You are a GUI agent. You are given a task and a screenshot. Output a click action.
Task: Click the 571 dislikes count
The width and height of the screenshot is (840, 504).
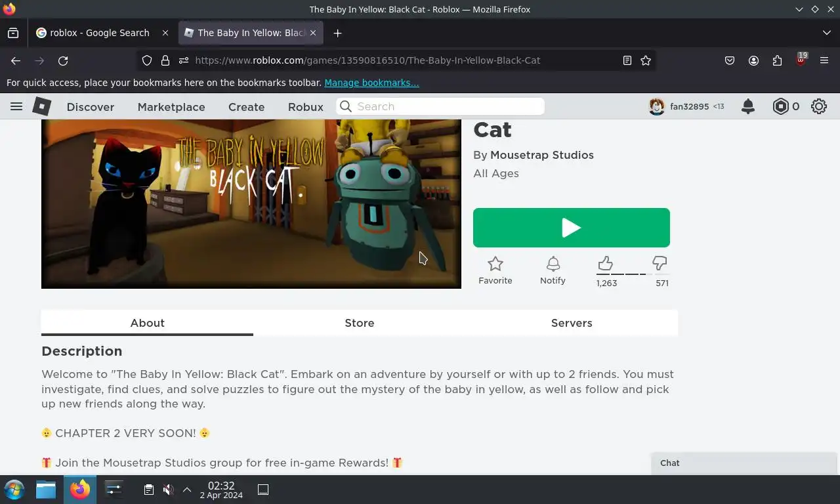click(x=661, y=283)
